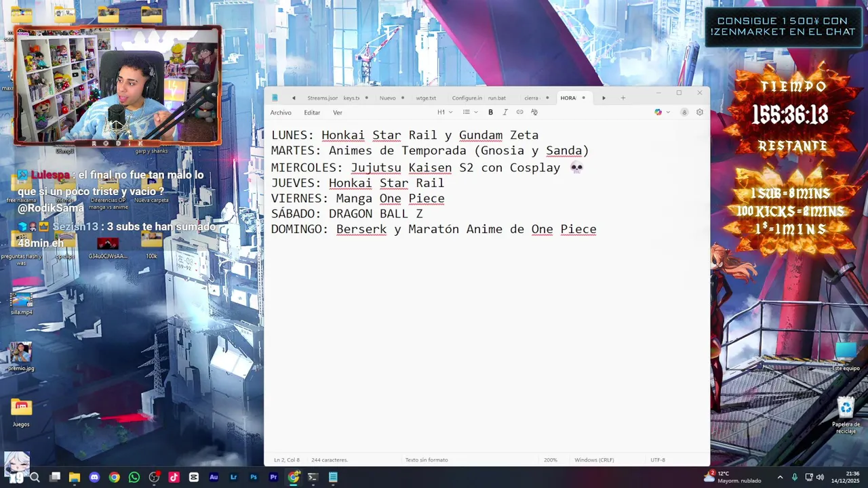Open OBS Studio from the taskbar
This screenshot has height=488, width=868.
tap(154, 477)
